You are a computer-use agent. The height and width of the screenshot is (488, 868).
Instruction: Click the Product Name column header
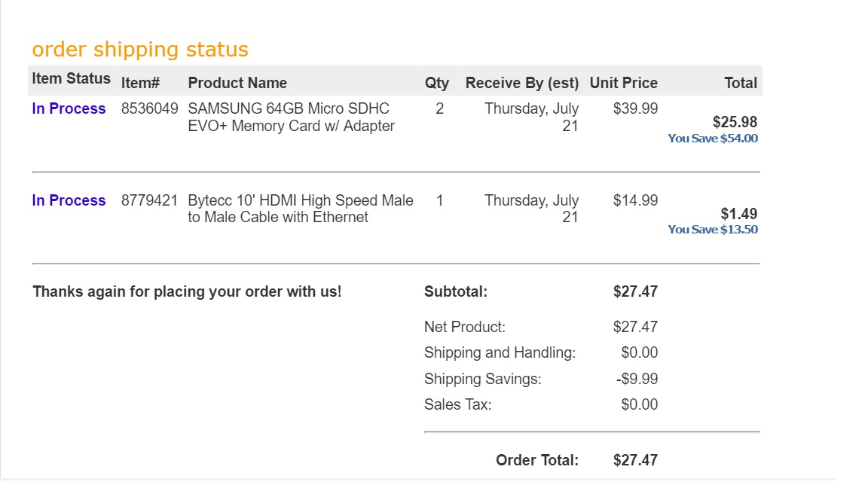coord(237,83)
